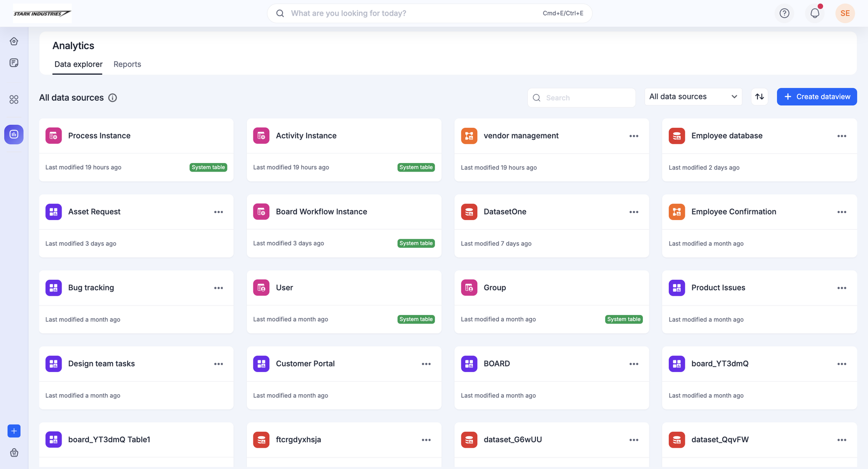Open the three-dot menu for Employee database
This screenshot has height=469, width=868.
click(x=841, y=136)
